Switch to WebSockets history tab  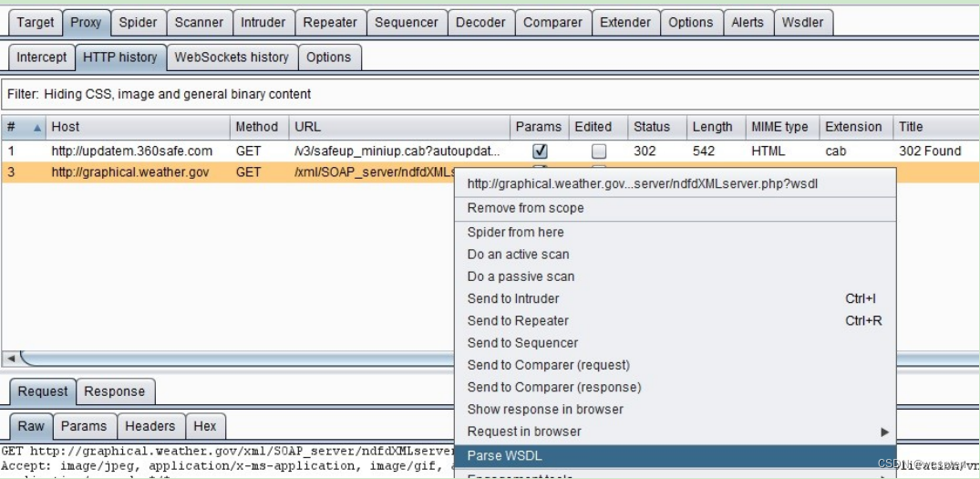(x=232, y=57)
